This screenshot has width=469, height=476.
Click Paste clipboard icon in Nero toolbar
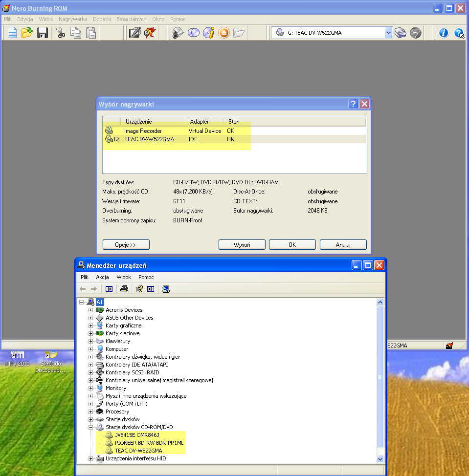pyautogui.click(x=91, y=33)
